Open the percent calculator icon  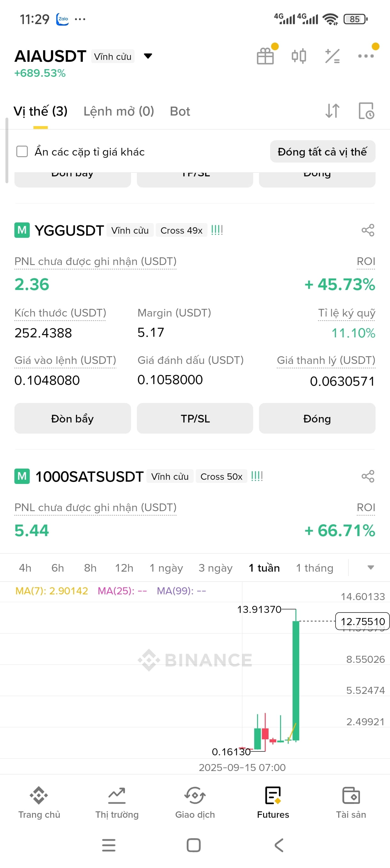point(332,56)
